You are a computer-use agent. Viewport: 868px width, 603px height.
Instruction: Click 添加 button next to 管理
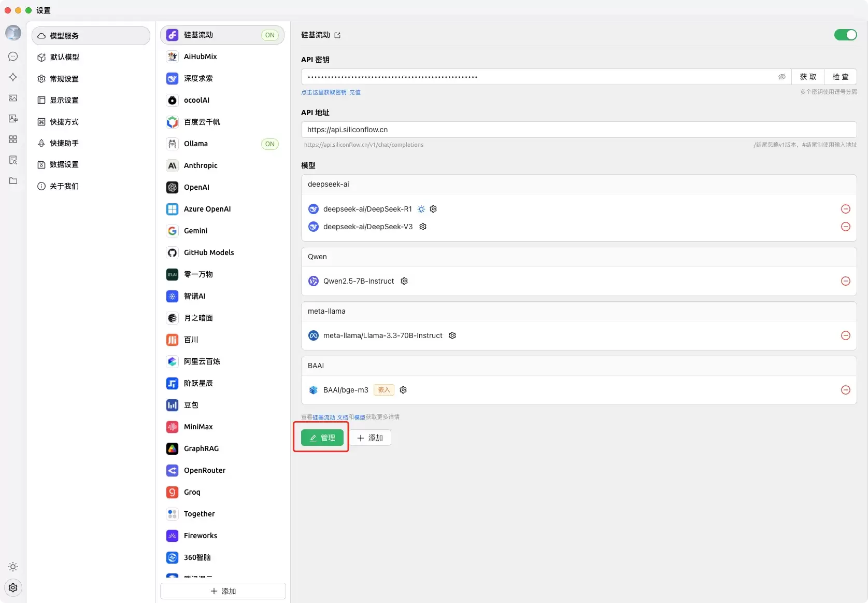coord(370,438)
